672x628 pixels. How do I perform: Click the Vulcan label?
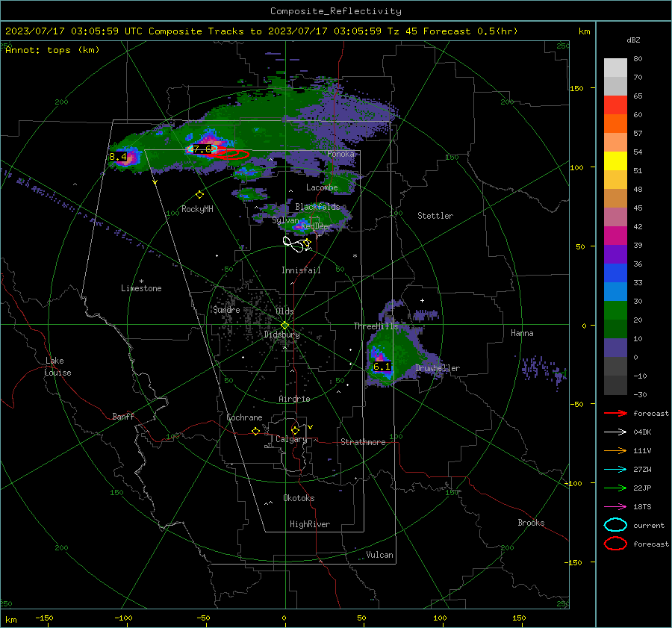point(380,555)
